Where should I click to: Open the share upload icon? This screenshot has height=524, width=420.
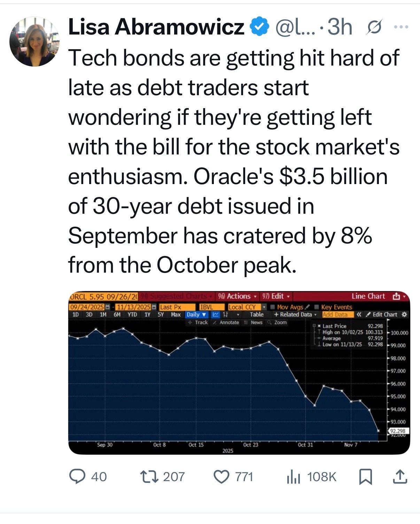[400, 477]
